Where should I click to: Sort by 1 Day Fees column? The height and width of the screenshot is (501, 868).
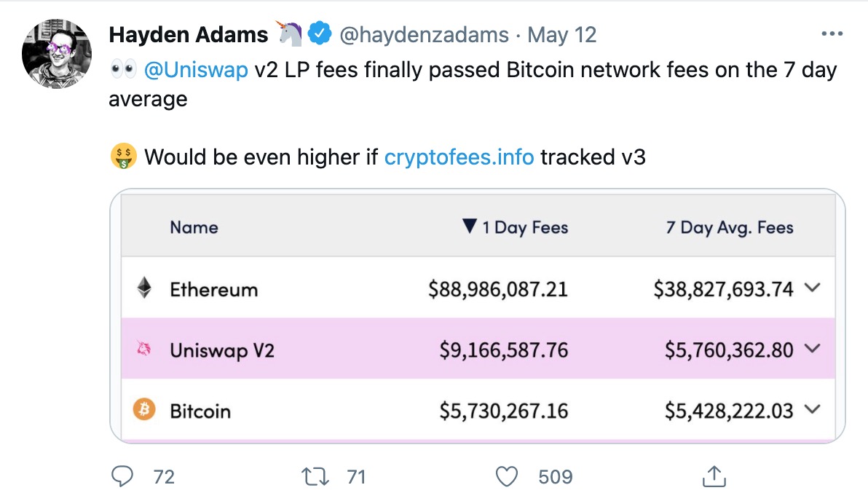pyautogui.click(x=516, y=227)
